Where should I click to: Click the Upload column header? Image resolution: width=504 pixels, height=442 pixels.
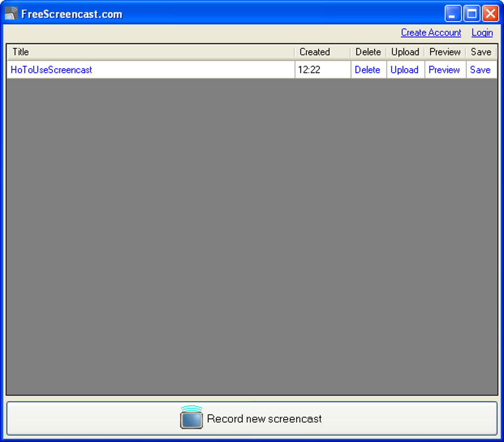tap(405, 52)
